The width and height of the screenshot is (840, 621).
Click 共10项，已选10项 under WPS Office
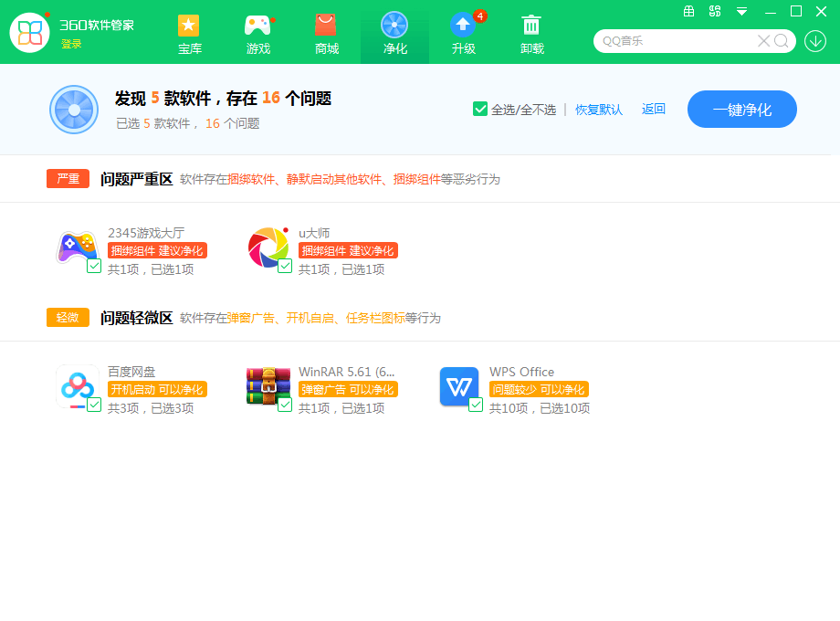[540, 408]
